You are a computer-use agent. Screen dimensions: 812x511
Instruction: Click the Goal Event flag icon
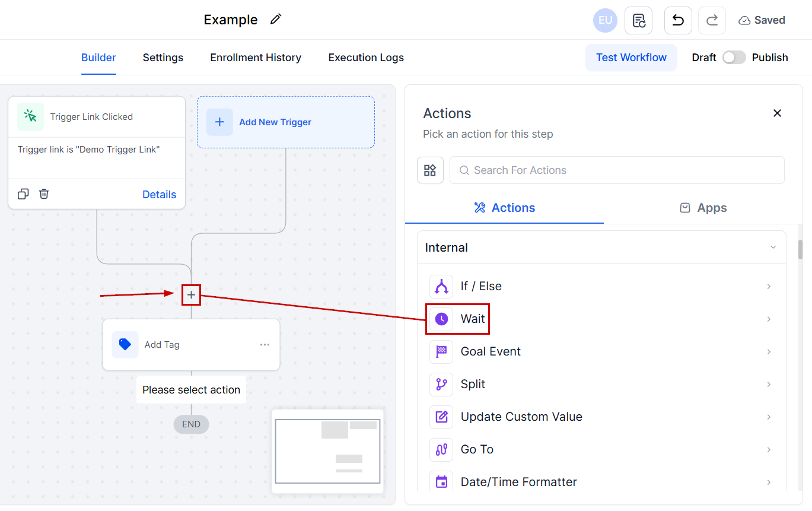coord(441,351)
